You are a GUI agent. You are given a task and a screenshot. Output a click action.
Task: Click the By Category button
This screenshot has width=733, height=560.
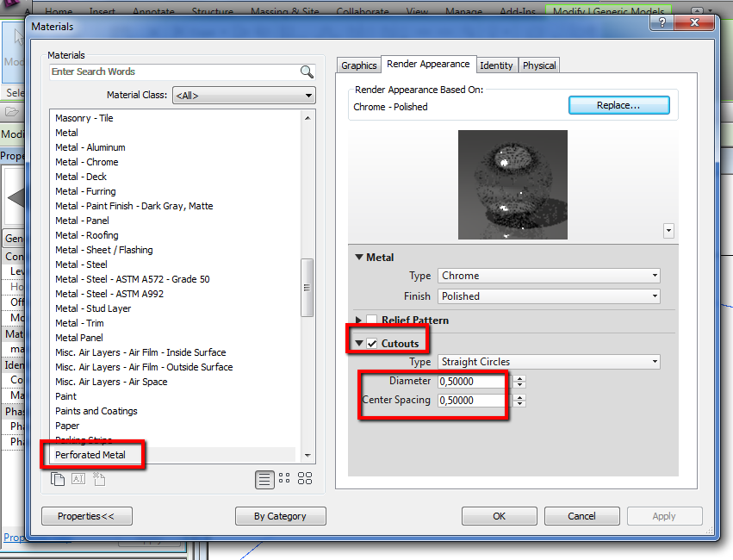coord(281,516)
